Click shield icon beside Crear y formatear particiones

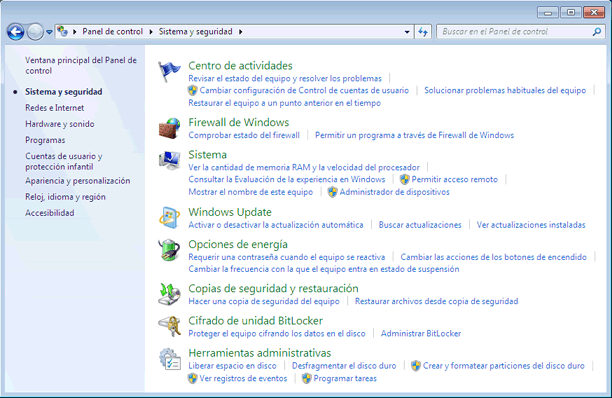coord(416,366)
